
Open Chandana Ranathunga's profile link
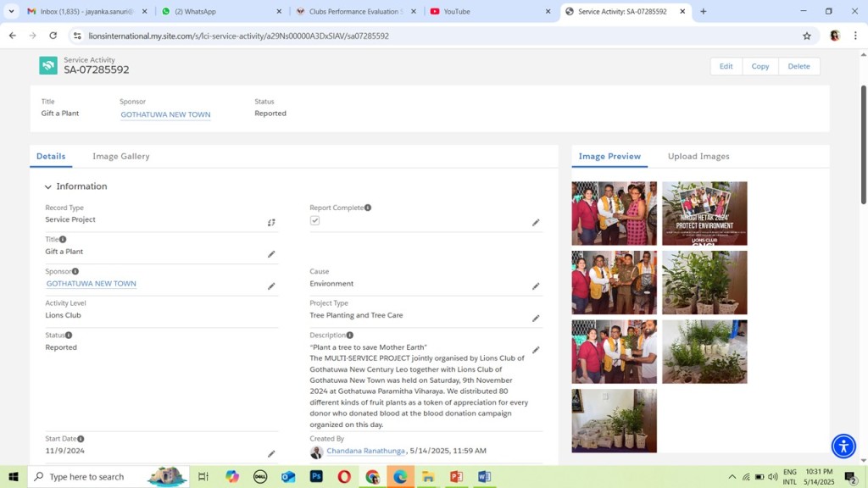pos(365,451)
